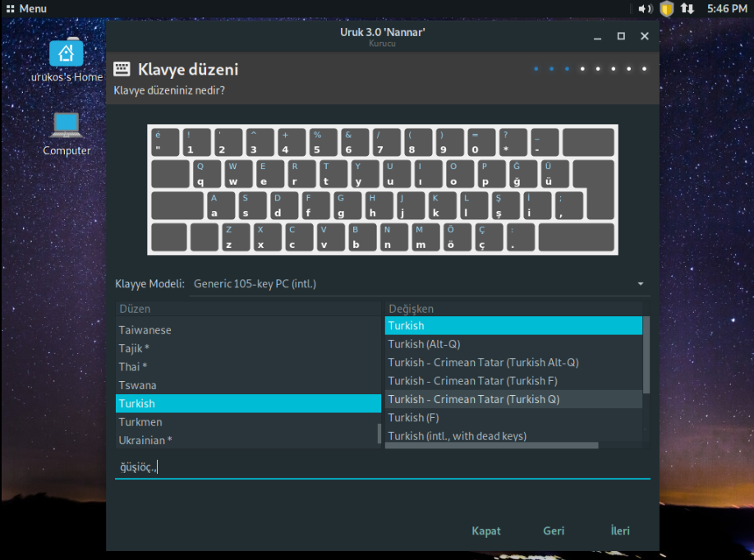Minimize the Uruk installer window

point(597,36)
